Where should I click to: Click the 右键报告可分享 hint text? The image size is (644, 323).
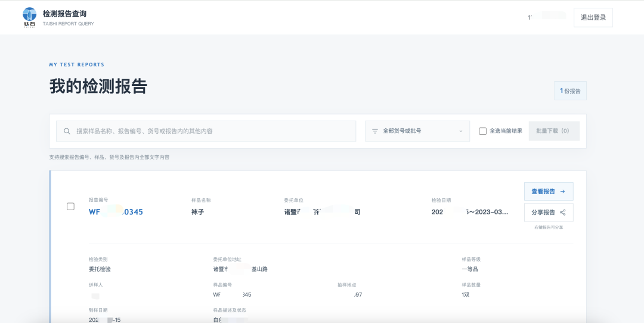(549, 227)
